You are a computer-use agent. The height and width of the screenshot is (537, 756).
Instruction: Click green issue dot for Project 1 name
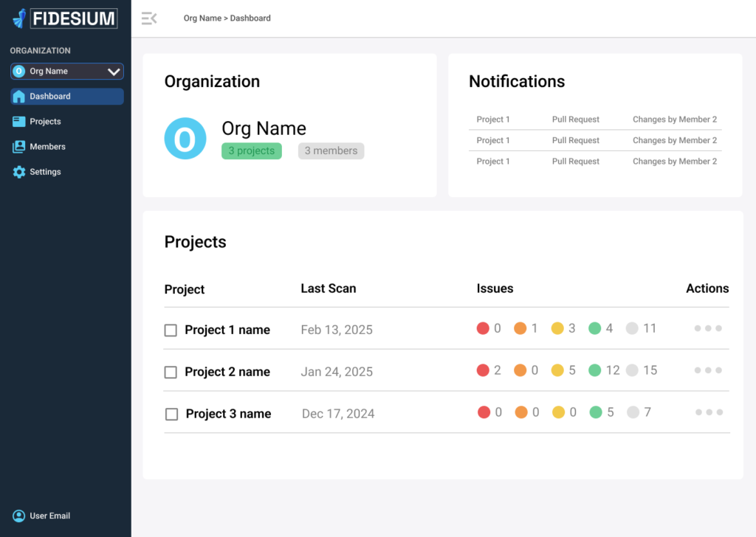point(595,328)
